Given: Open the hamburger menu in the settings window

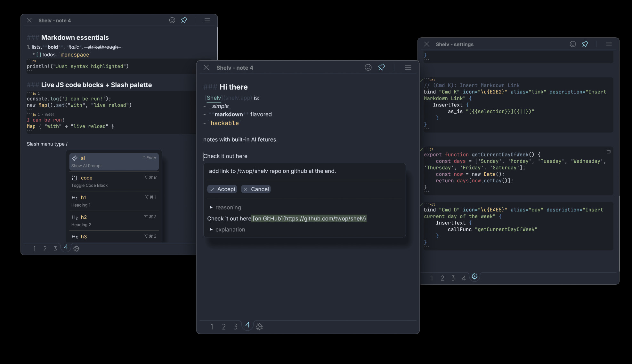Looking at the screenshot, I should tap(609, 44).
